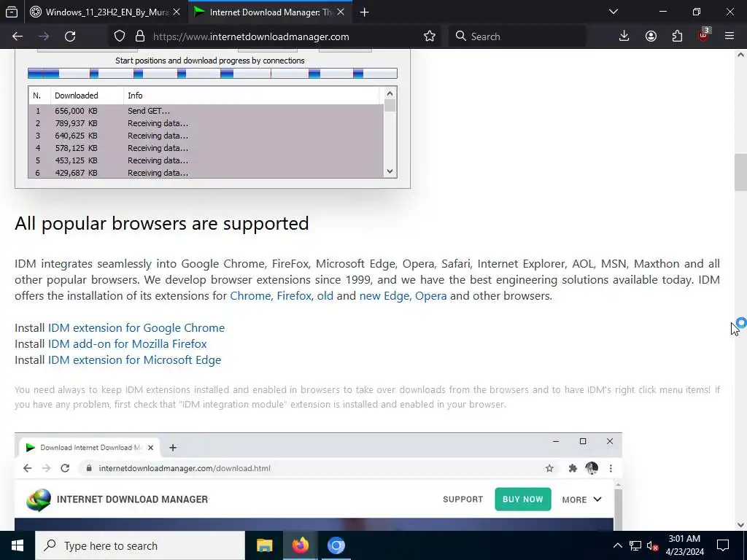Click the page scrollbar up arrow
This screenshot has height=560, width=747.
740,55
